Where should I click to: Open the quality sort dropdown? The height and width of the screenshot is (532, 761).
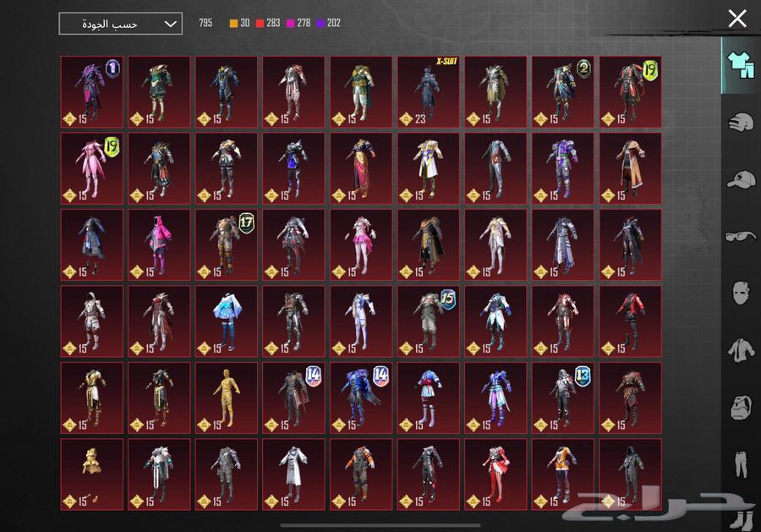(x=120, y=24)
